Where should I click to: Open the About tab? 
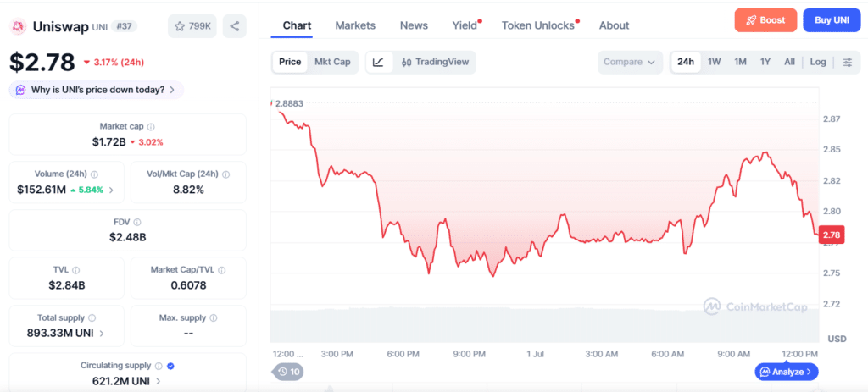(x=614, y=25)
